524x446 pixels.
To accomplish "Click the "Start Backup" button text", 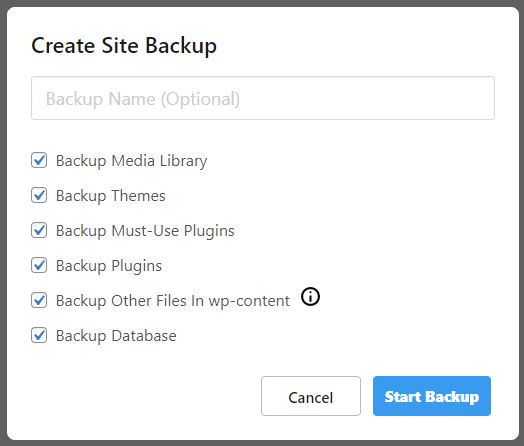I will click(432, 397).
